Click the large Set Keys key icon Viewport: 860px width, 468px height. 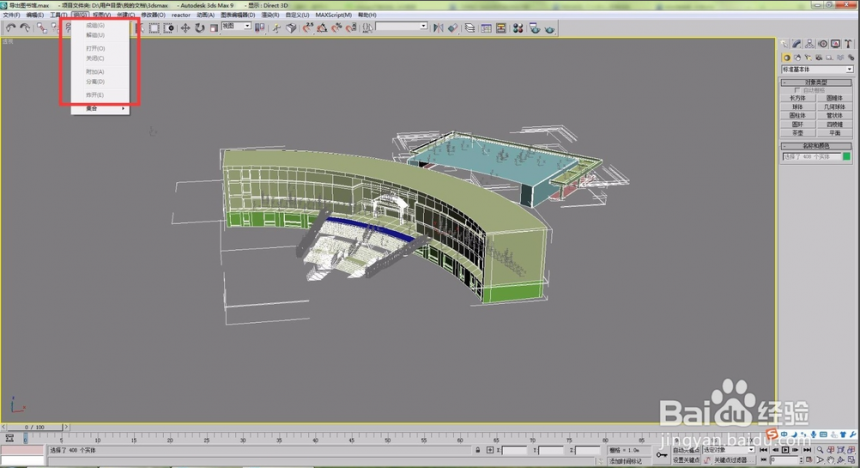pyautogui.click(x=662, y=454)
